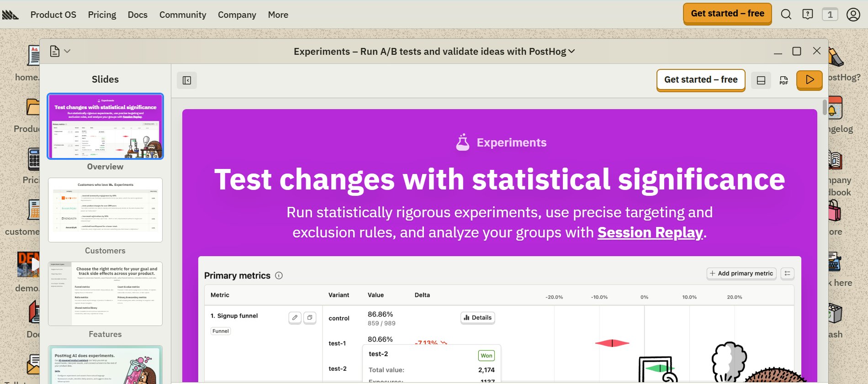Screen dimensions: 868x384
Task: Open the demo video desktop icon
Action: (x=28, y=264)
